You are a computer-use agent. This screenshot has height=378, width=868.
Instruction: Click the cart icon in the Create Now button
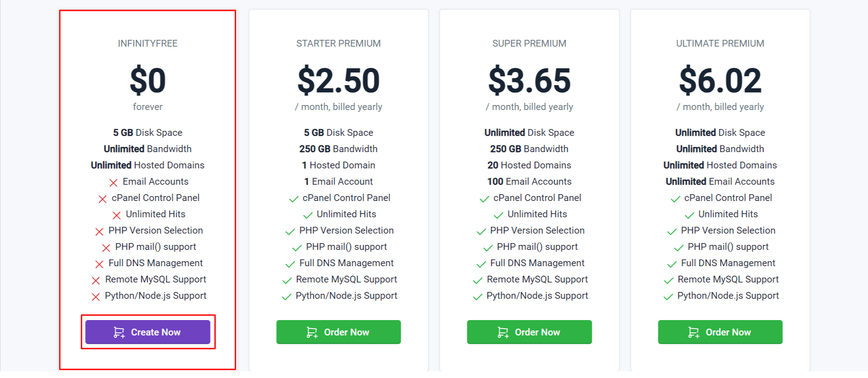click(119, 333)
